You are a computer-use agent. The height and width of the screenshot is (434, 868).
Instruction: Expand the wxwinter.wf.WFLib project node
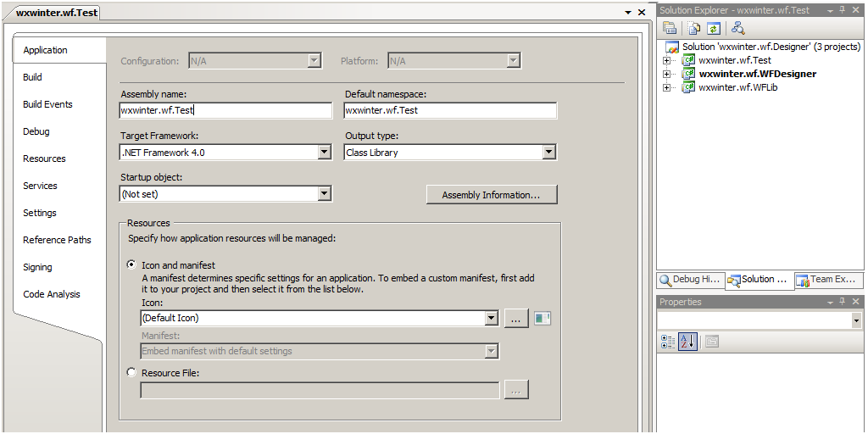[x=667, y=87]
